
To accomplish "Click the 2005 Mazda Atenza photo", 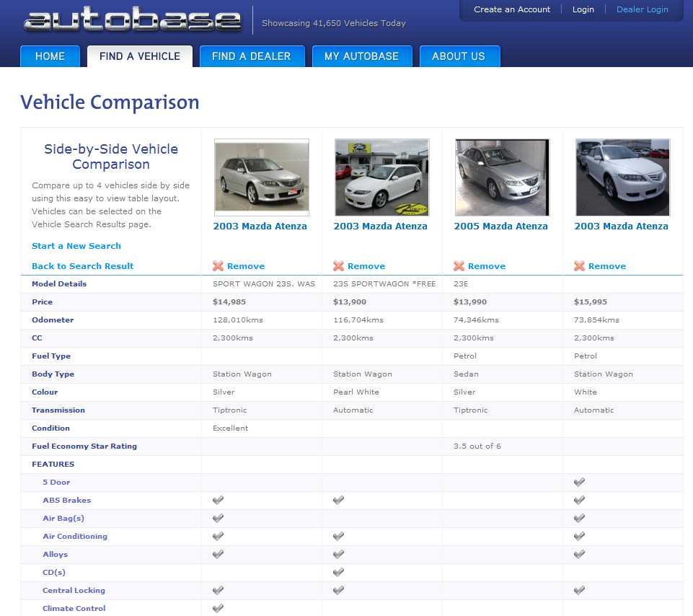I will [x=502, y=177].
